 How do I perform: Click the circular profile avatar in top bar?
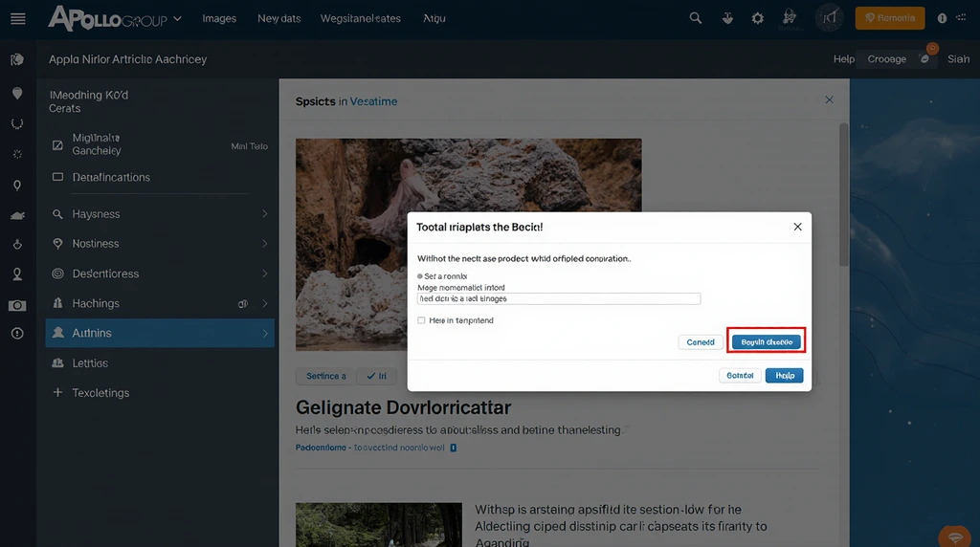(x=829, y=18)
